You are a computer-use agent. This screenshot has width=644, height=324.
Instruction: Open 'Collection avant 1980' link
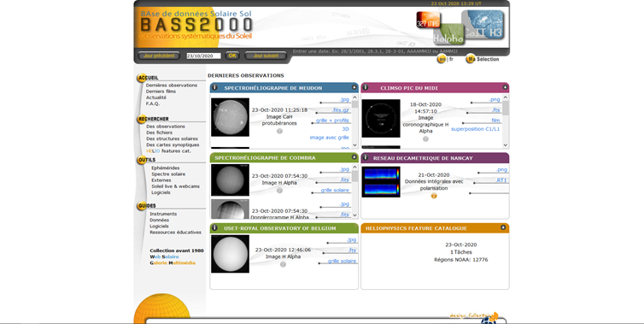pos(177,250)
